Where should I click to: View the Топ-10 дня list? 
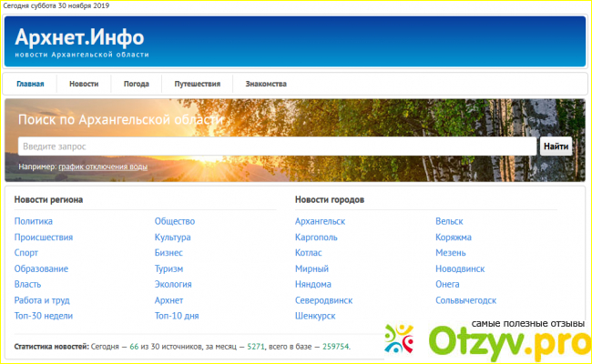[177, 316]
